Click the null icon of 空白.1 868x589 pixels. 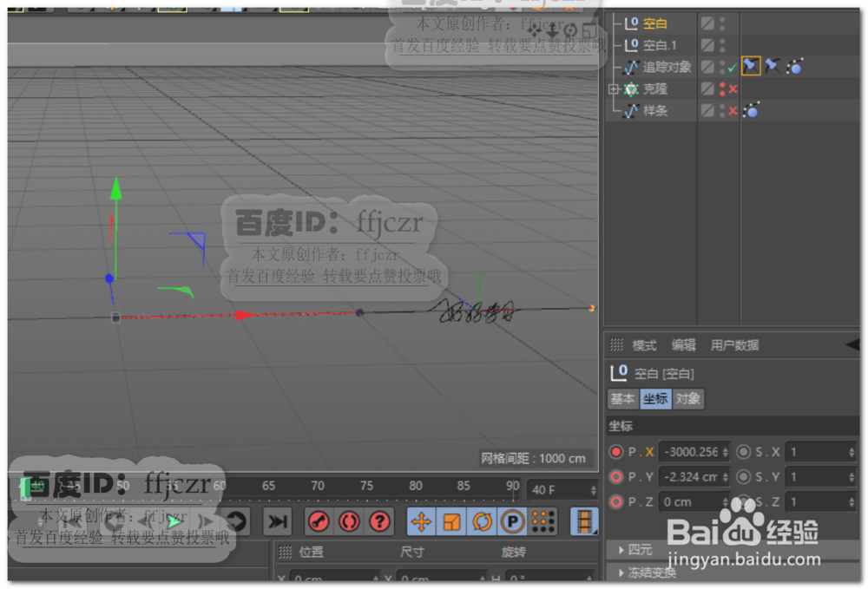(x=631, y=45)
